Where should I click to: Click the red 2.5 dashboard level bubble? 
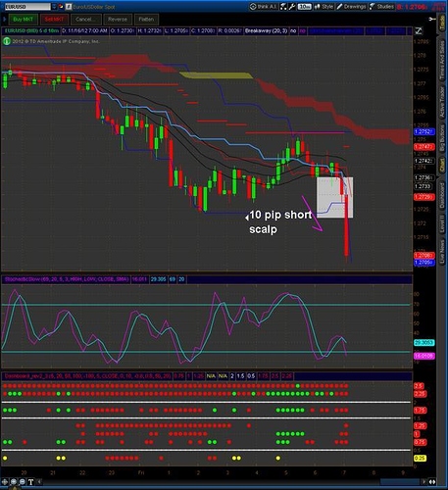point(419,386)
